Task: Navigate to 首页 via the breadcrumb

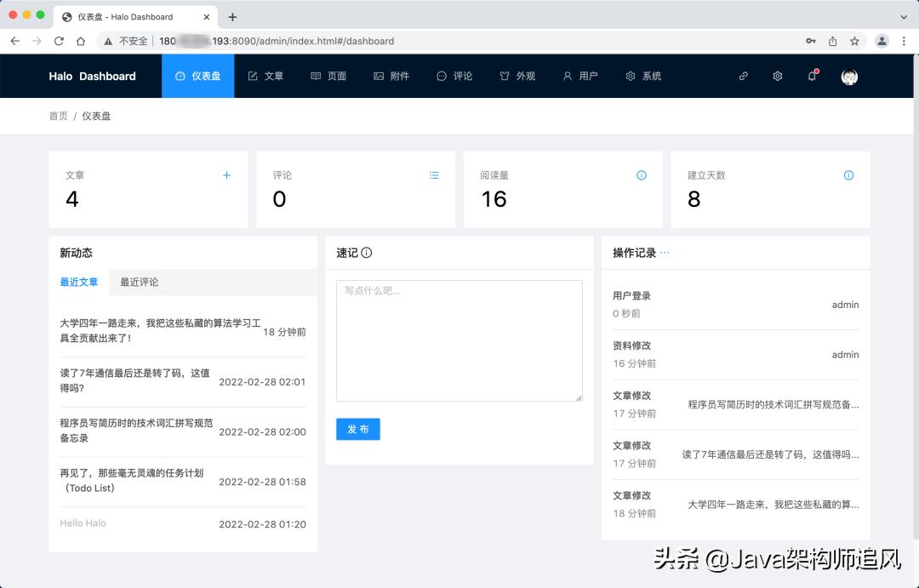Action: pyautogui.click(x=57, y=116)
